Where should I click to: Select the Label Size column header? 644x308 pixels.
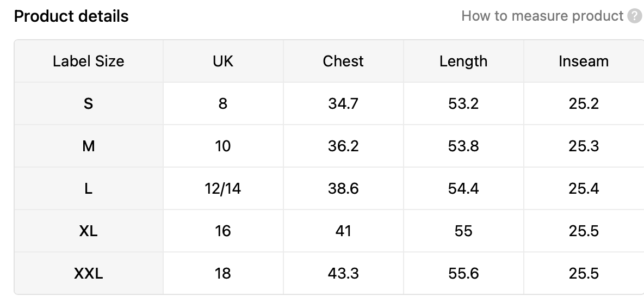point(88,61)
